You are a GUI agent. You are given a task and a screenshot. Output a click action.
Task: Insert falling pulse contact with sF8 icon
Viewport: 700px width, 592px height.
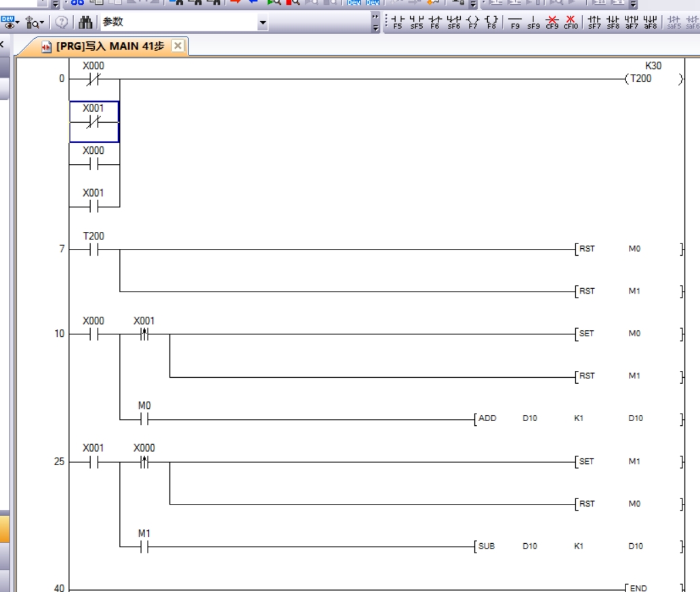pyautogui.click(x=612, y=23)
